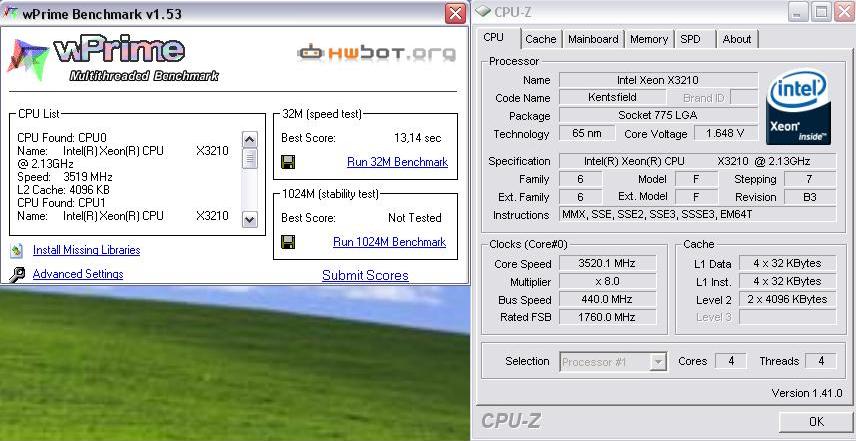Screen dimensions: 856x441
Task: Click the Kentsfield code name field
Action: click(612, 98)
